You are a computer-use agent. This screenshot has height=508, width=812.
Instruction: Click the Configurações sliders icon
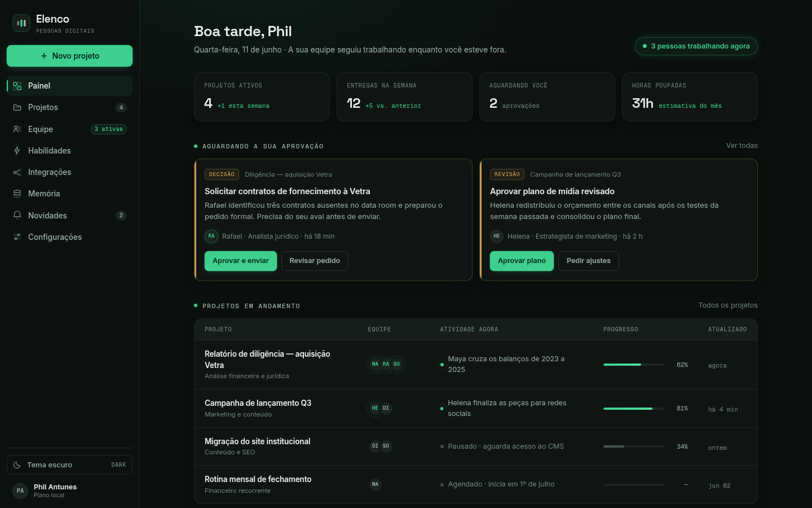tap(17, 237)
